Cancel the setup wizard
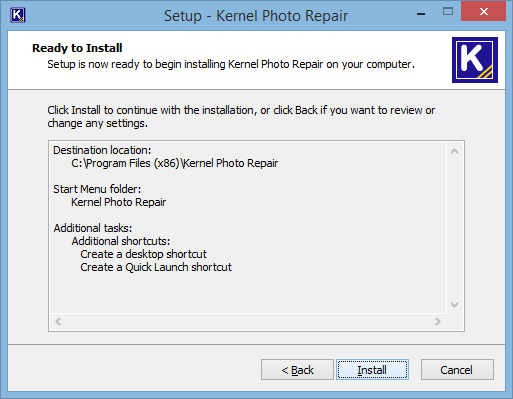This screenshot has height=399, width=513. pyautogui.click(x=457, y=370)
